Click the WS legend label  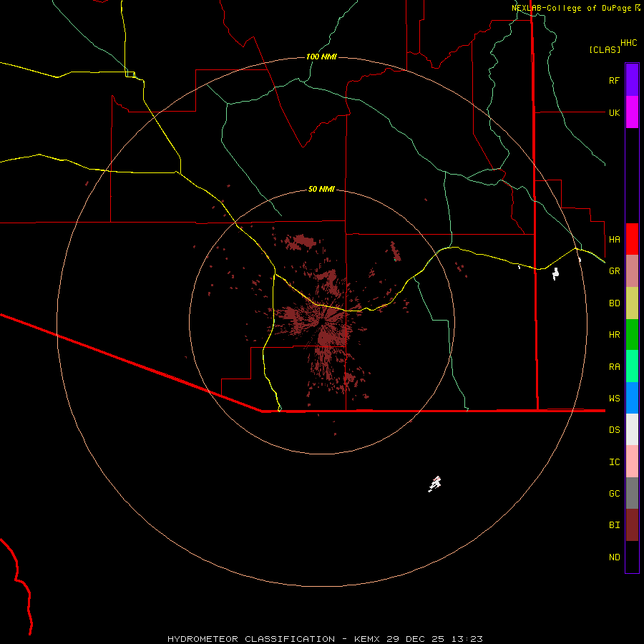pyautogui.click(x=614, y=399)
